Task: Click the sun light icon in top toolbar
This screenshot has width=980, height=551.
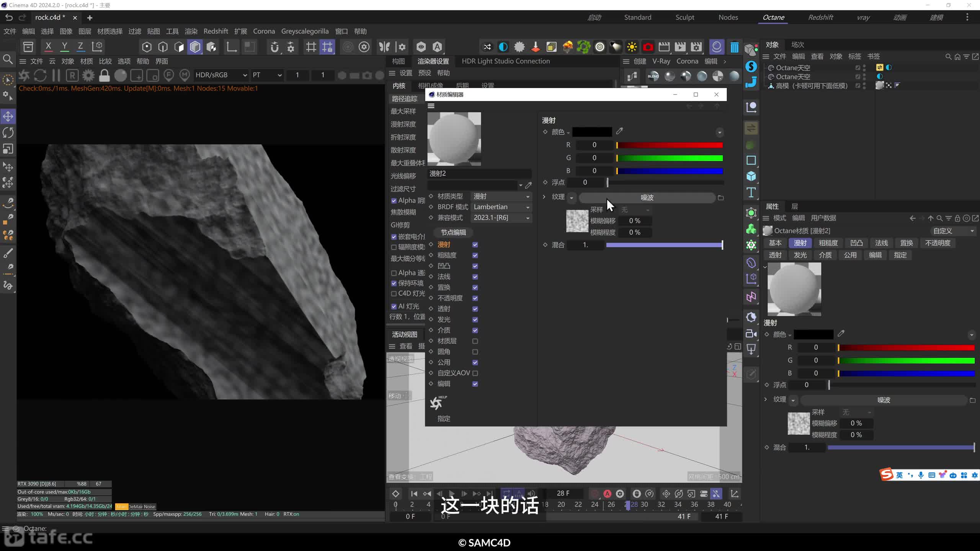Action: [x=632, y=47]
